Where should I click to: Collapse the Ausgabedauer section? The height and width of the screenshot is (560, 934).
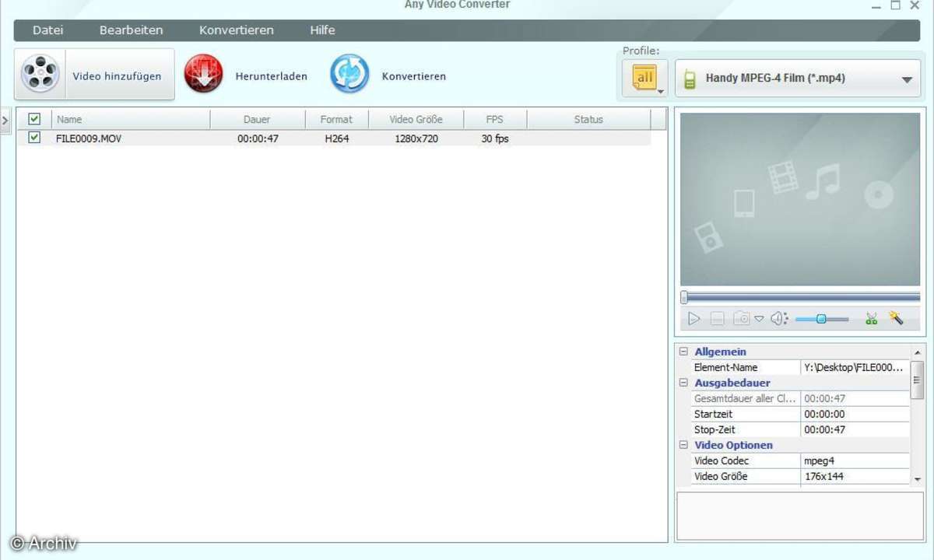pyautogui.click(x=683, y=383)
